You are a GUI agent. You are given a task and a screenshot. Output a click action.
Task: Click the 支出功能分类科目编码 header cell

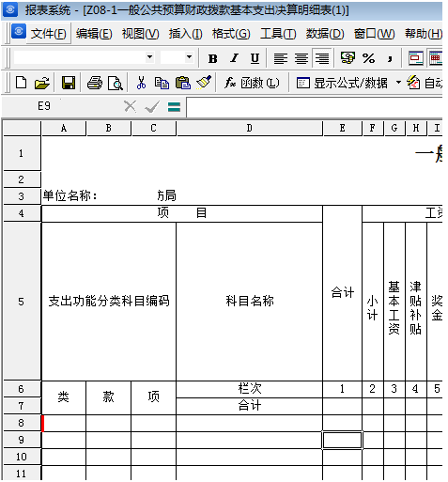[x=109, y=302]
